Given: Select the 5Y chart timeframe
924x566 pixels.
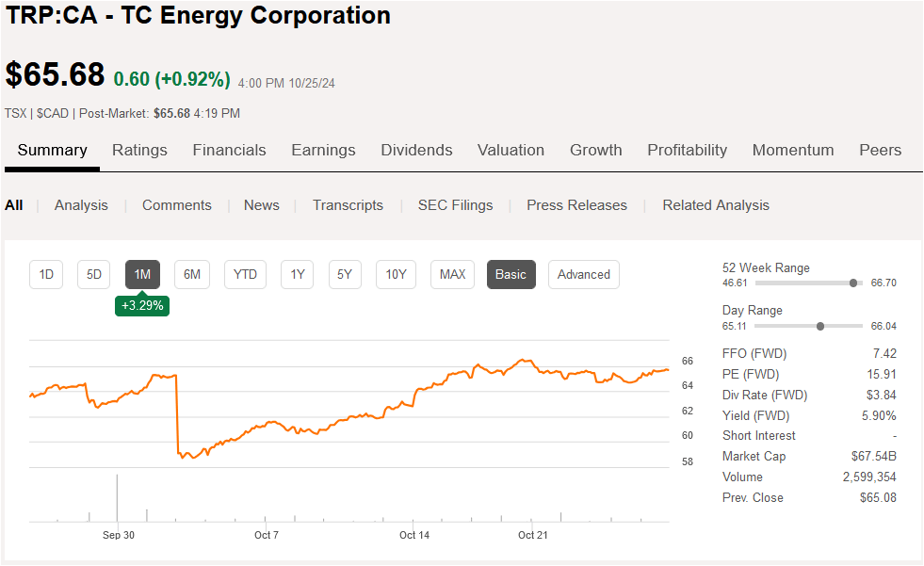Looking at the screenshot, I should tap(345, 274).
